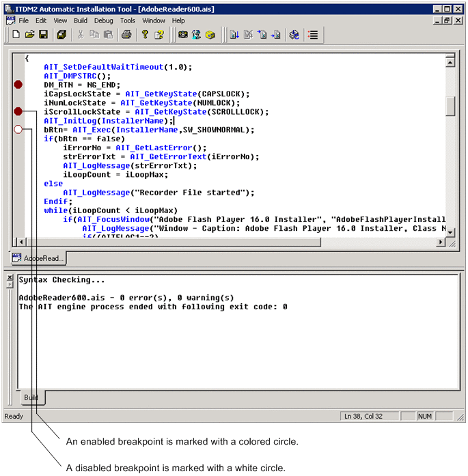Open a file using the folder icon
This screenshot has height=476, width=468.
[30, 35]
